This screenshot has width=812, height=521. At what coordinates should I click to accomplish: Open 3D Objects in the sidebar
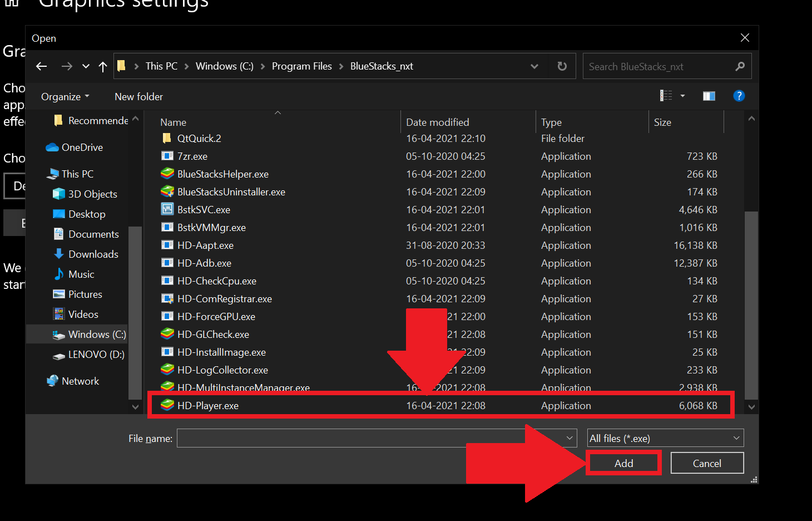[x=85, y=194]
